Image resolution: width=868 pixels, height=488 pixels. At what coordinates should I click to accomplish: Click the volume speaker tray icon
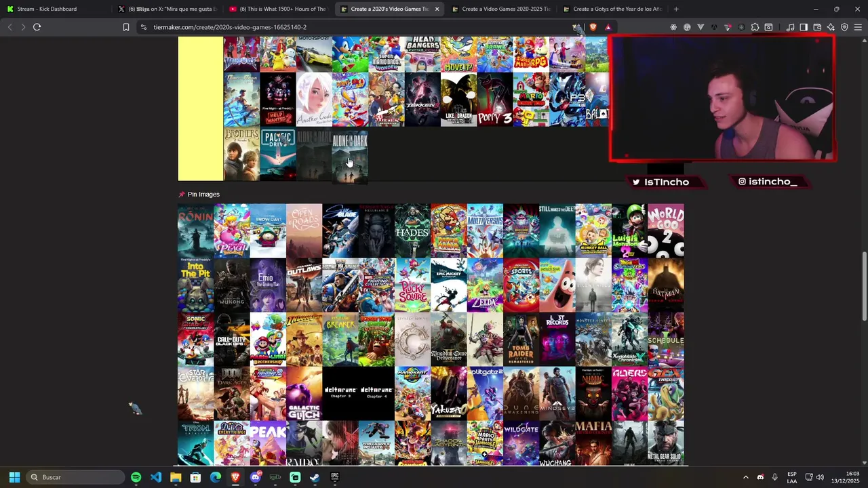click(820, 477)
